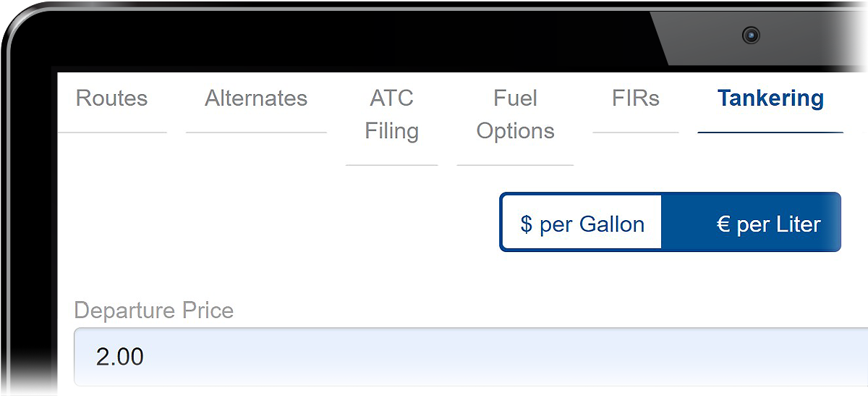
Task: Open the Routes tab
Action: tap(111, 98)
